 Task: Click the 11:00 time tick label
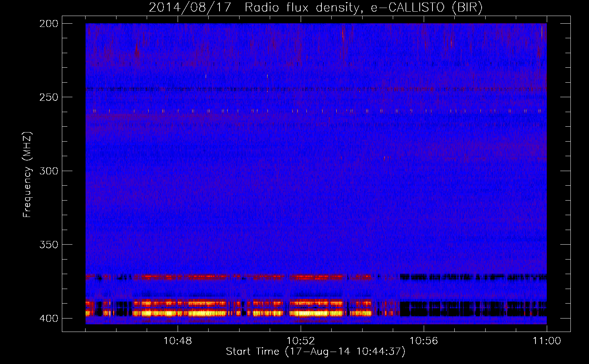coord(547,341)
